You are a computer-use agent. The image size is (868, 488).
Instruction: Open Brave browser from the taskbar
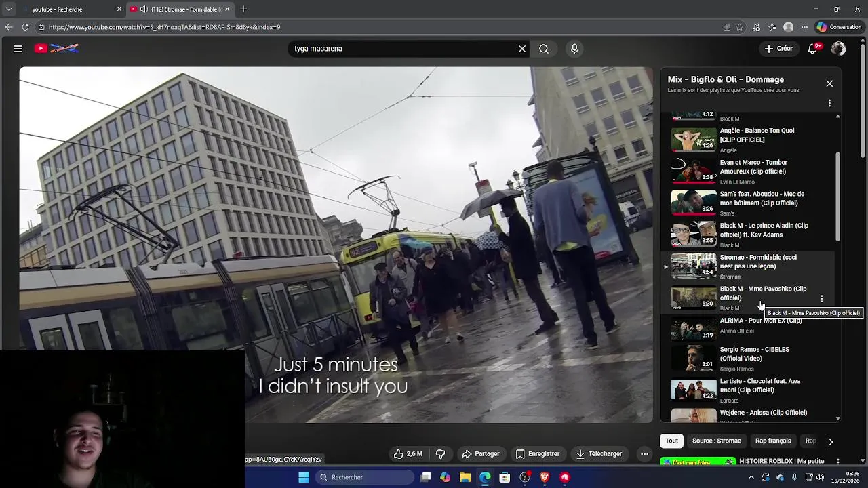point(545,477)
